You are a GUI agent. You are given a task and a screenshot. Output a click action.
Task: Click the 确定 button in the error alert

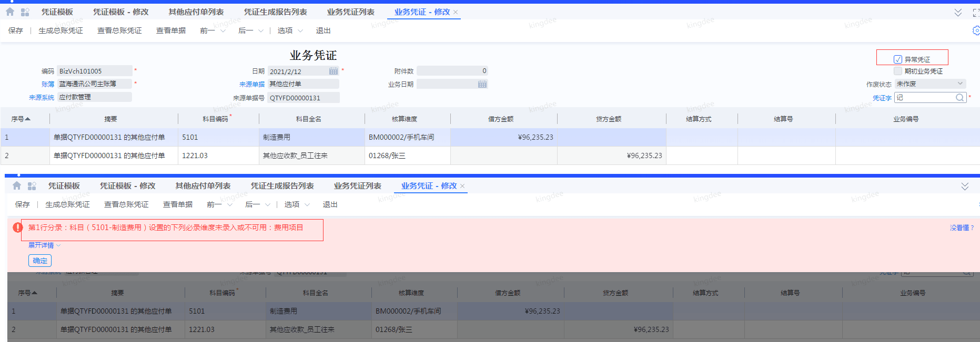coord(40,261)
